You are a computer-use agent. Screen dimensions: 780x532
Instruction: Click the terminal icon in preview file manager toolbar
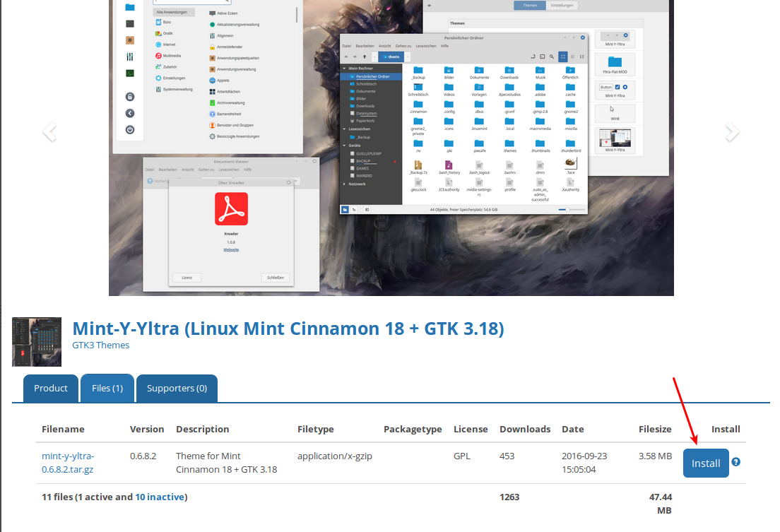point(542,57)
